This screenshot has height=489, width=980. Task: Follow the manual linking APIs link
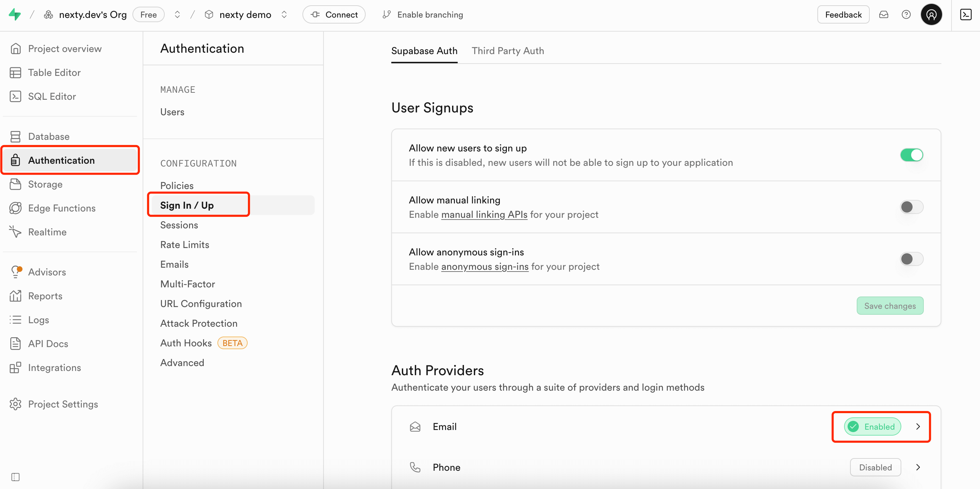[x=484, y=215]
